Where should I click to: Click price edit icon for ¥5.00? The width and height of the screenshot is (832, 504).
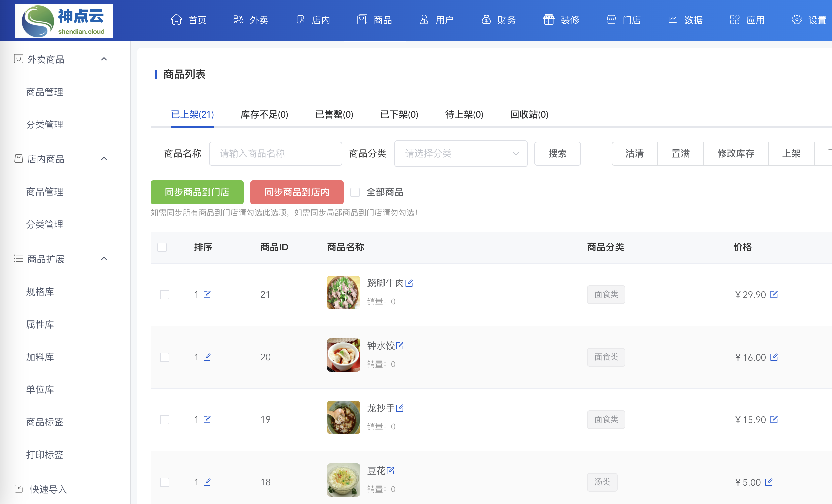click(769, 482)
